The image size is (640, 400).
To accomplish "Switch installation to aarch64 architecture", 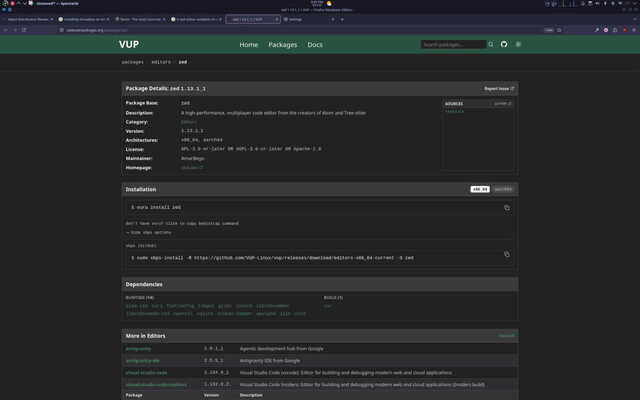I will coord(503,189).
